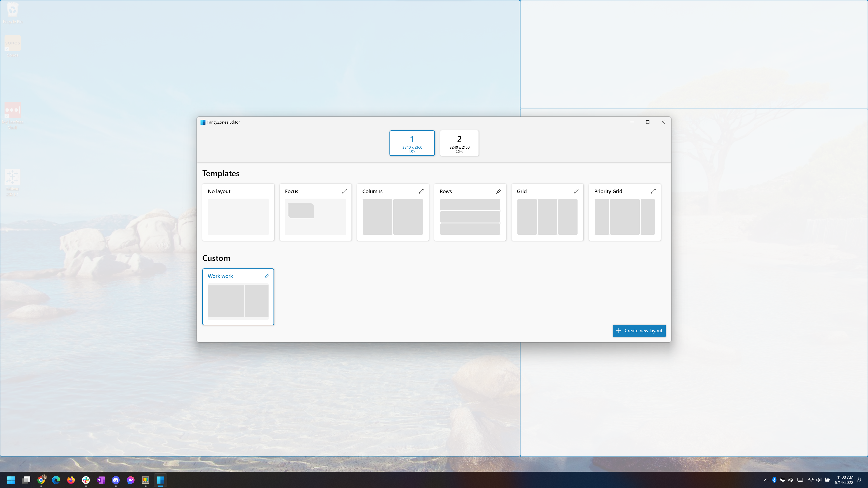Edit the Work work custom layout

click(x=267, y=276)
